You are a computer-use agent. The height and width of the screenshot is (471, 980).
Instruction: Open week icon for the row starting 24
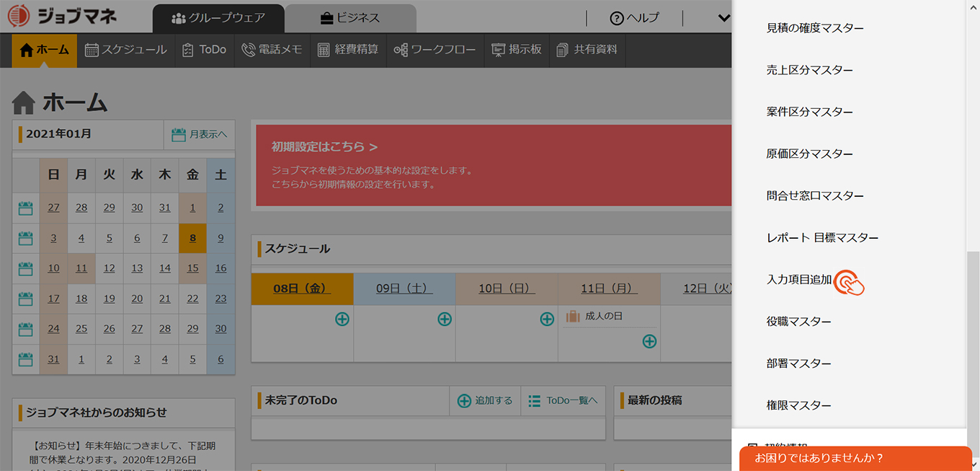(26, 329)
